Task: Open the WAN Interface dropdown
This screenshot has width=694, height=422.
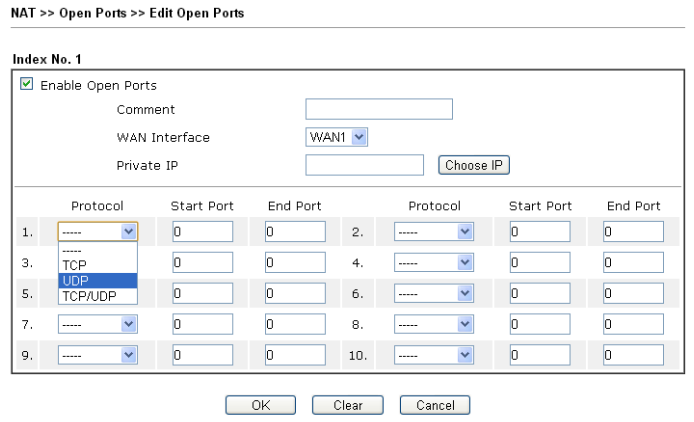Action: click(337, 137)
